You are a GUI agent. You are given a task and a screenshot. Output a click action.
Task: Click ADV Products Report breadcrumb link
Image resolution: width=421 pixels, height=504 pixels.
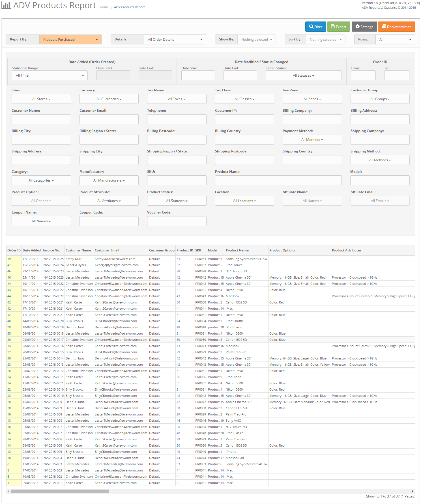(129, 7)
